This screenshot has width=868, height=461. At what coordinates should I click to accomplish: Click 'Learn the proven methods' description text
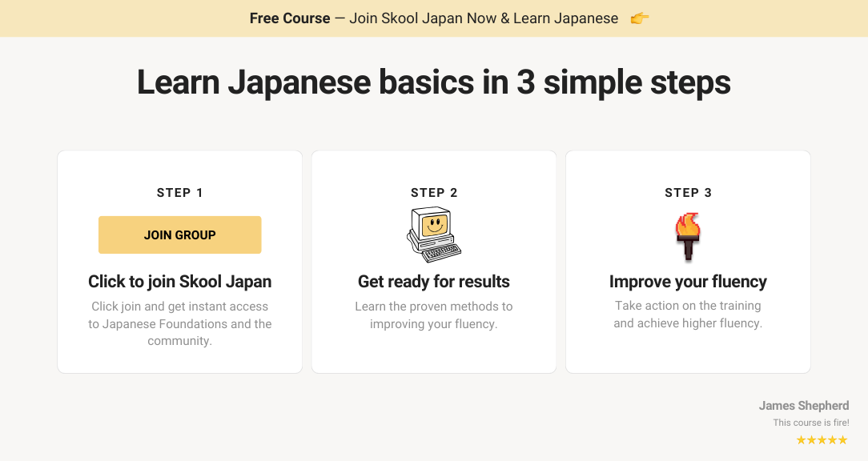[x=434, y=315]
